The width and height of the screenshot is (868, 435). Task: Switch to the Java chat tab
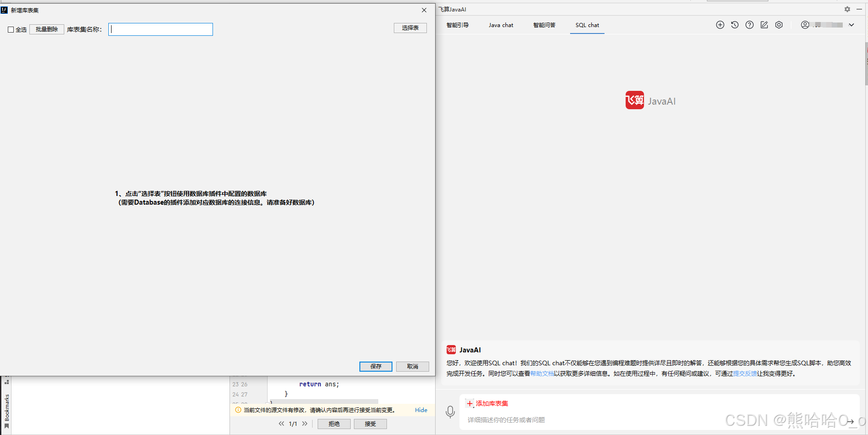pos(501,25)
